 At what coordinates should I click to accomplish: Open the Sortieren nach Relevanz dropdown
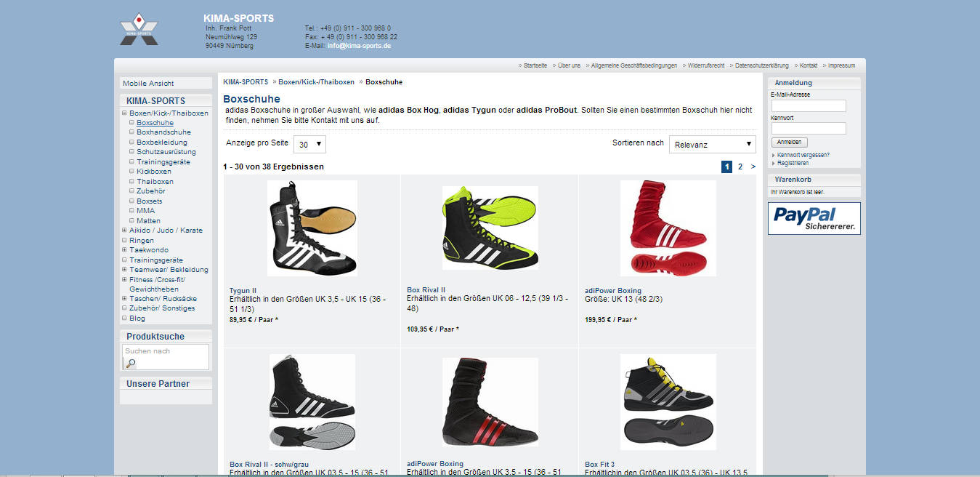[713, 144]
